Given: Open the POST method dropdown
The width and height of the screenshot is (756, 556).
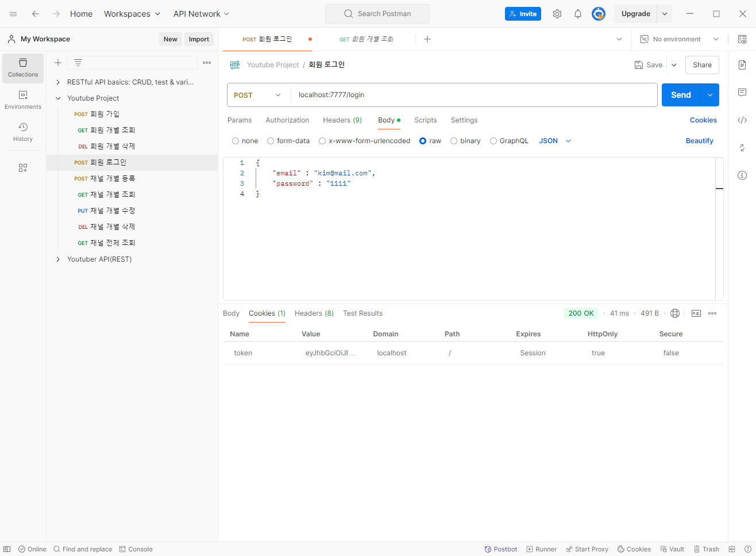Looking at the screenshot, I should tap(259, 95).
